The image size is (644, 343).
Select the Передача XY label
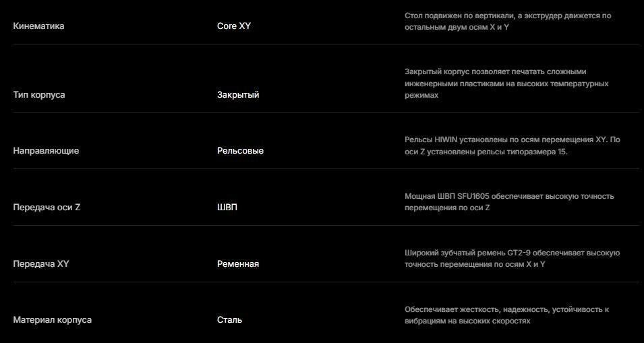41,263
